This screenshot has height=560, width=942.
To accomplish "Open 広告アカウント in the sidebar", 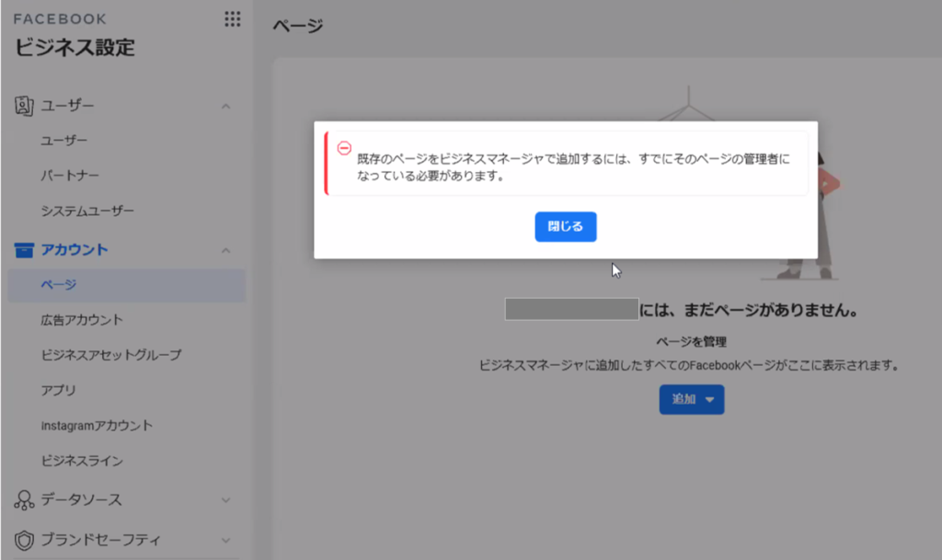I will point(82,320).
